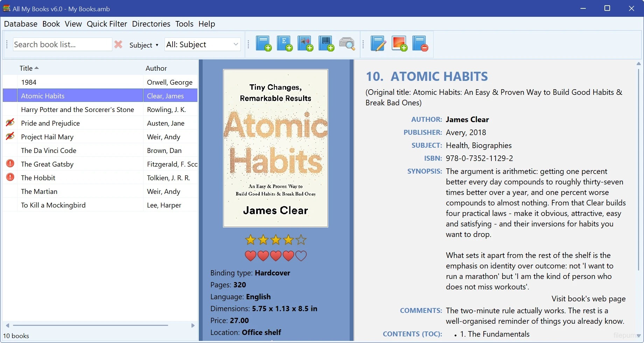Select The Great Gatsby row
Viewport: 644px width, 343px height.
tap(100, 164)
